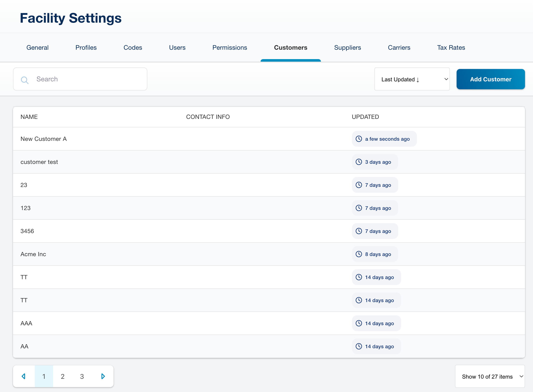
Task: Open the Permissions tab
Action: (229, 48)
